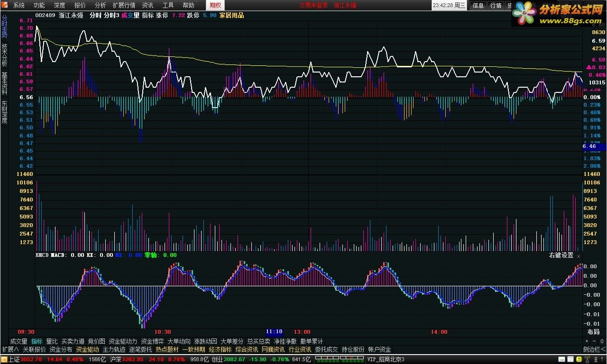Open the 关联报价 extension tab
Viewport: 607px width, 364px height.
(34, 350)
